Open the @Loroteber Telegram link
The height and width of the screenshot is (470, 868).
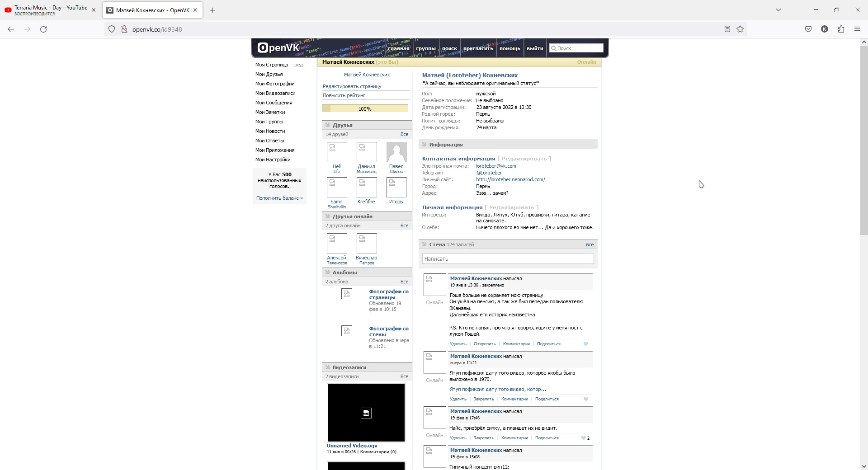(489, 173)
